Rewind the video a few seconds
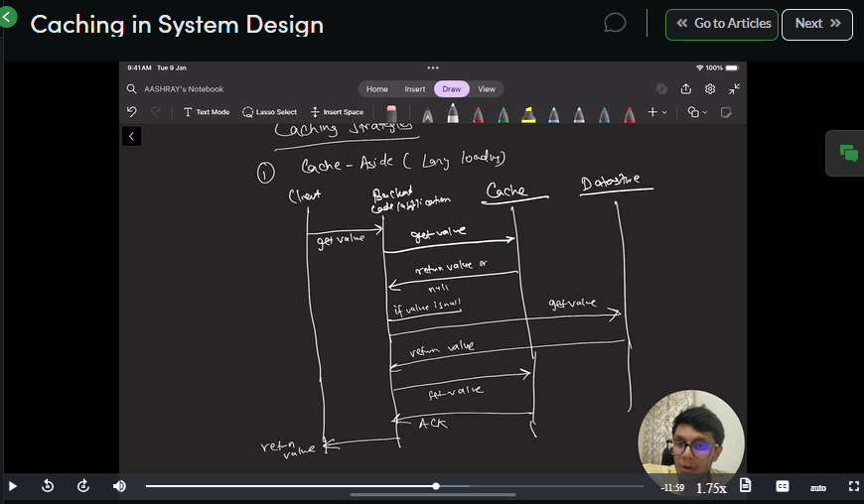This screenshot has height=504, width=864. point(48,486)
